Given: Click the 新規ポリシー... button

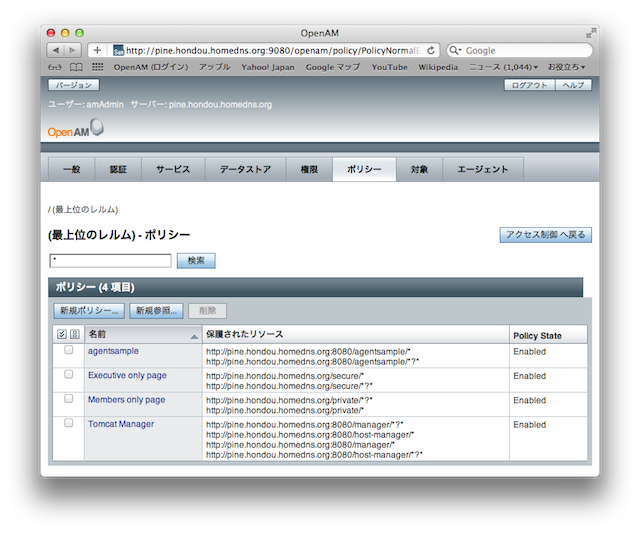Looking at the screenshot, I should pos(89,311).
